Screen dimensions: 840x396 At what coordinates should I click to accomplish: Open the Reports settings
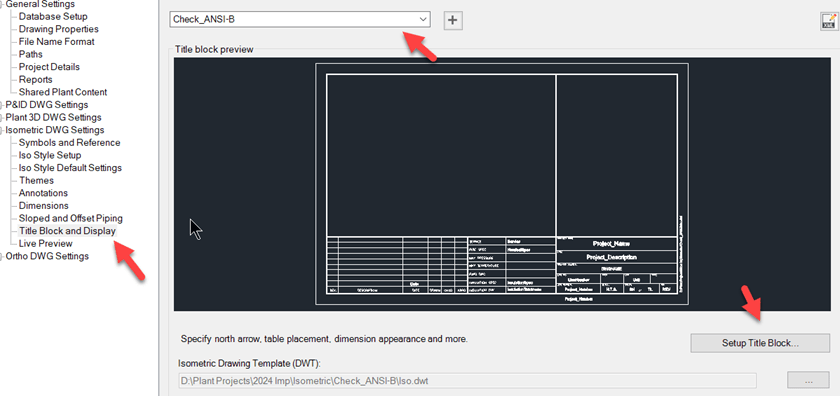click(36, 79)
